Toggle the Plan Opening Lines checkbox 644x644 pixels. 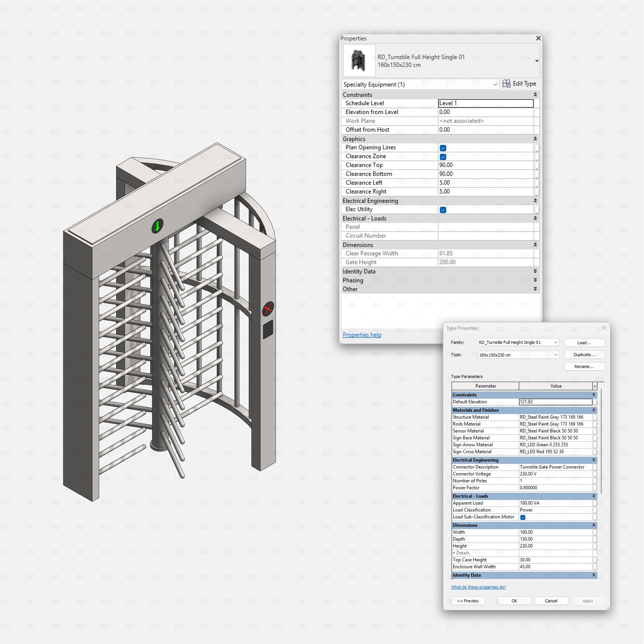443,148
